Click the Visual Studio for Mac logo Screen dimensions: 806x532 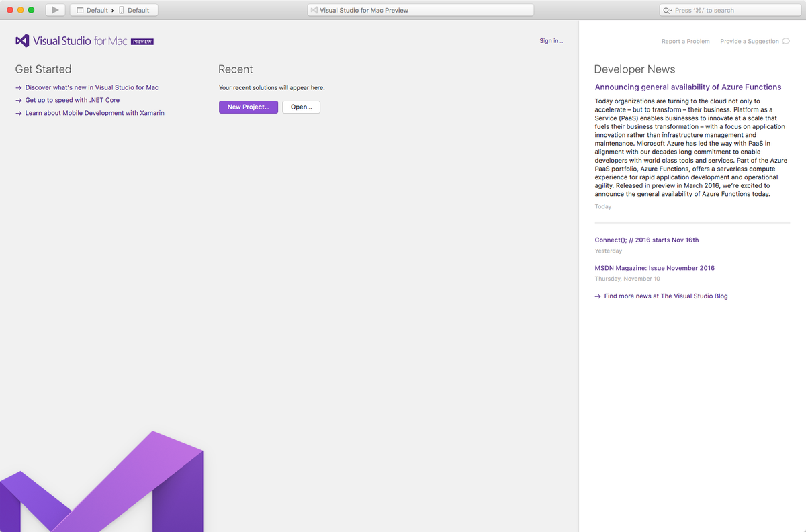tap(71, 41)
